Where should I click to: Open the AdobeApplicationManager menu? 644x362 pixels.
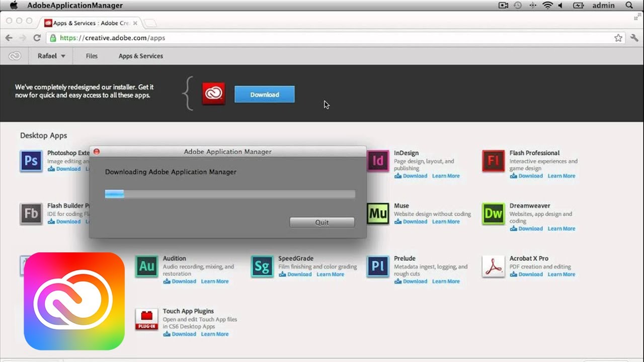(75, 6)
